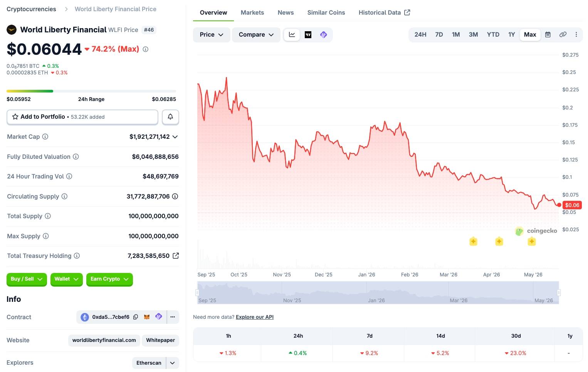Select the 3M time range
The height and width of the screenshot is (372, 588).
(473, 35)
